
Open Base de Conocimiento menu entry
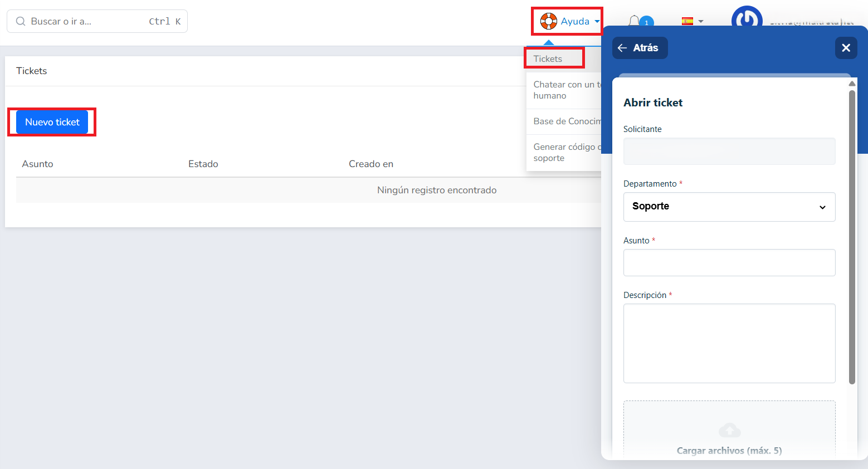coord(564,121)
